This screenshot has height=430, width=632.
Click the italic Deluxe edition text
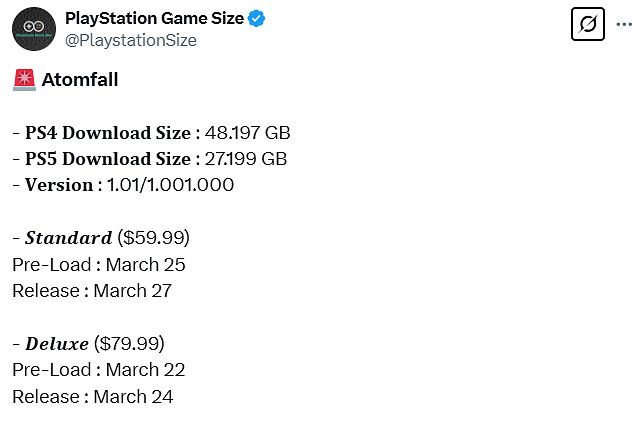click(x=57, y=344)
